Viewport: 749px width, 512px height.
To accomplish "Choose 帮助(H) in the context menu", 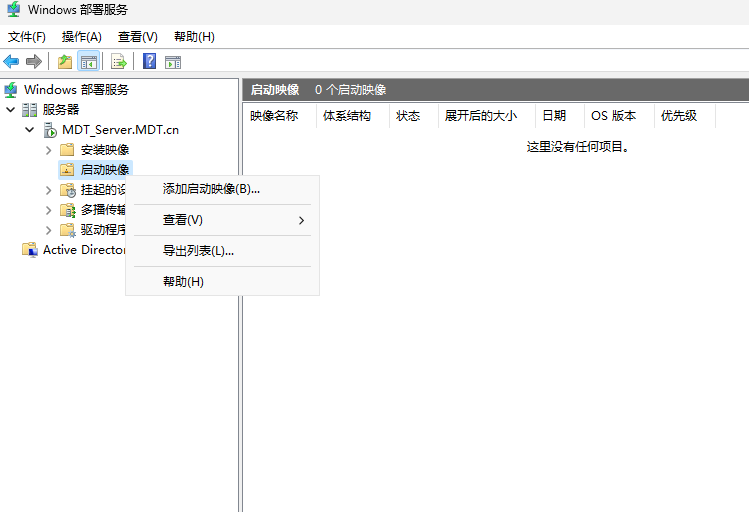I will (x=223, y=282).
